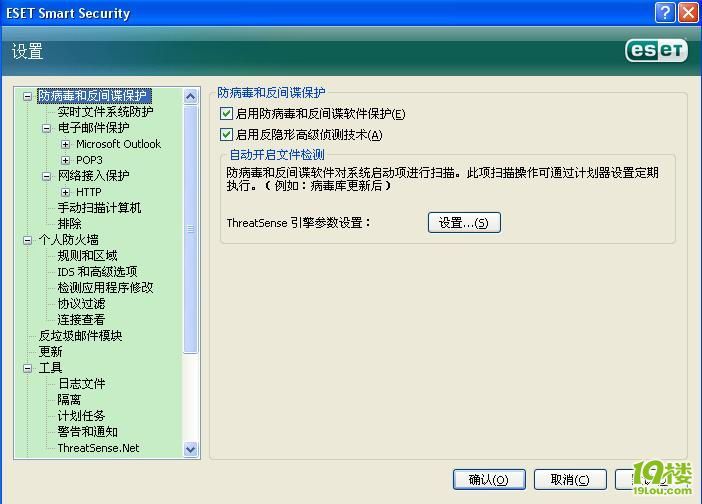Select 日志文件 tree item
Viewport: 702px width, 504px height.
point(81,384)
